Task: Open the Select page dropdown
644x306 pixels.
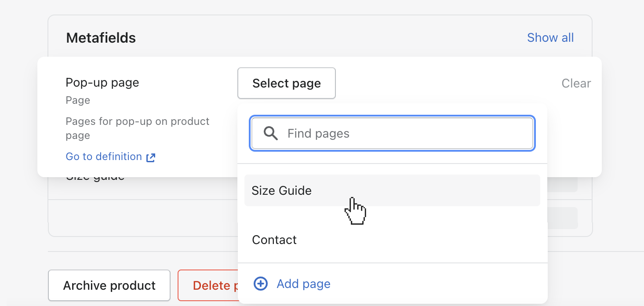Action: [286, 83]
